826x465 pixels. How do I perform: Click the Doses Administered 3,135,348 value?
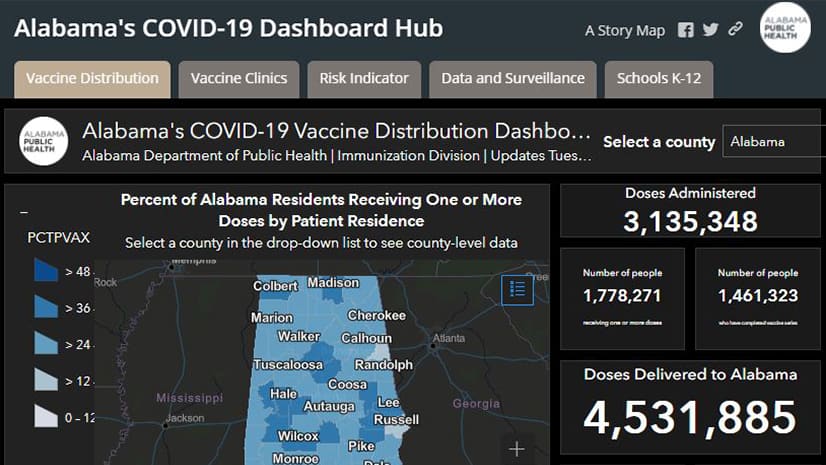(690, 222)
